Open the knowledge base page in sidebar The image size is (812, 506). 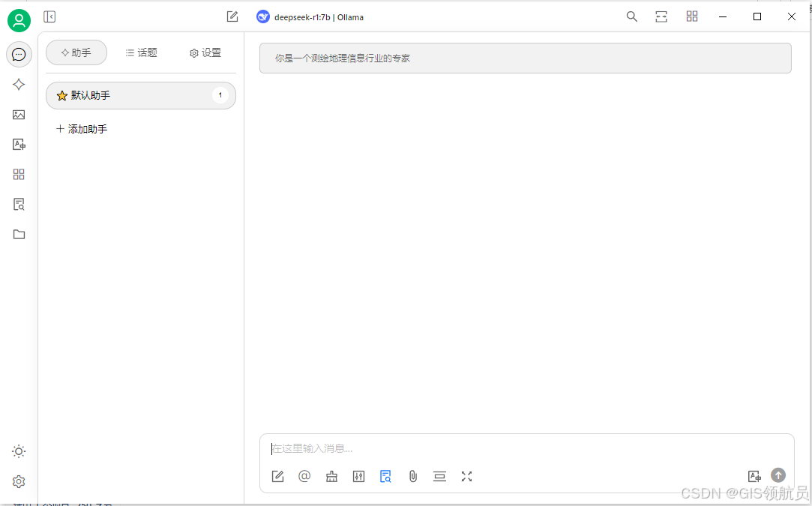[19, 204]
